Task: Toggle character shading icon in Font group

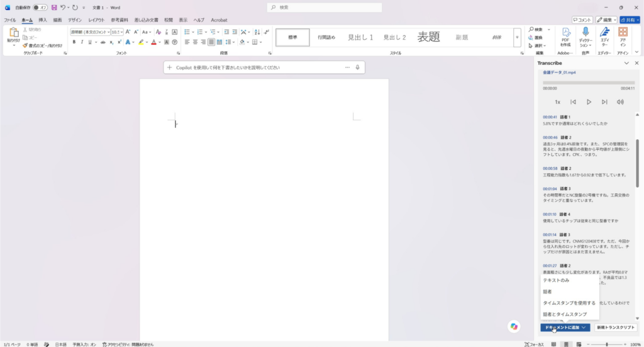Action: 166,42
